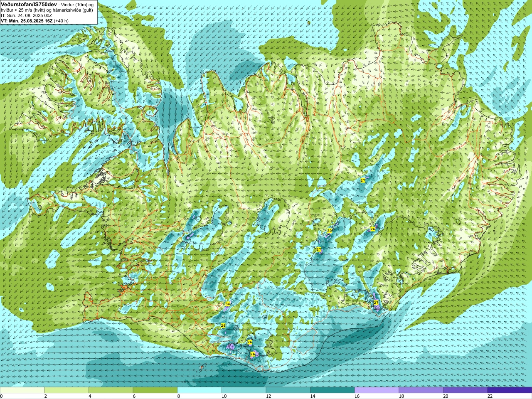Select the 4–6 m/s green legend swatch
The width and height of the screenshot is (532, 399).
tap(111, 390)
